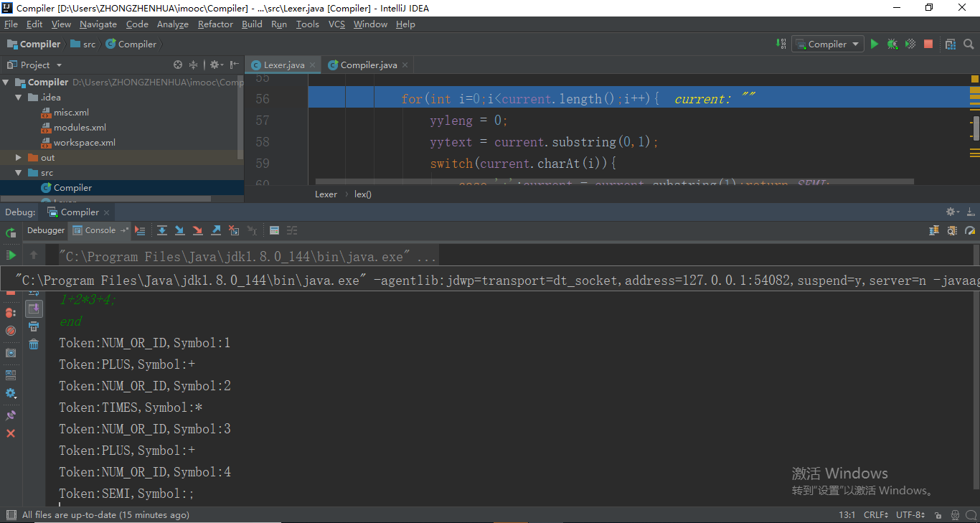This screenshot has width=980, height=523.
Task: Close the Compiler debug session tab
Action: click(x=106, y=212)
